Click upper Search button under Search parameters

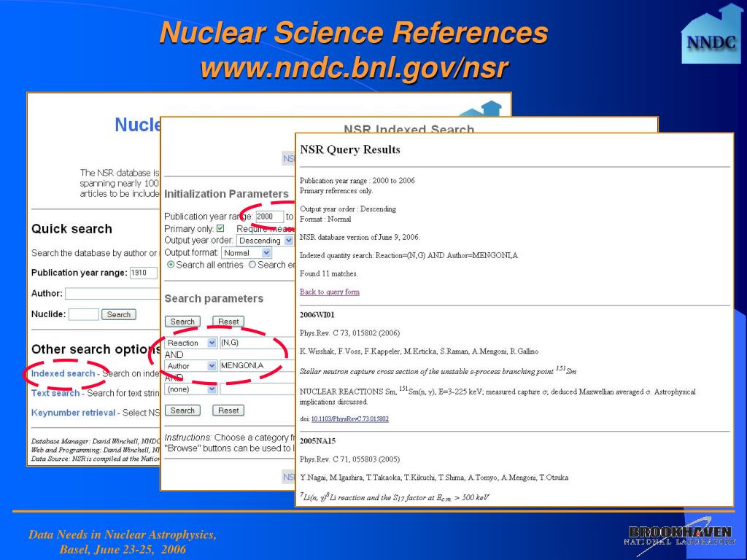(x=182, y=322)
